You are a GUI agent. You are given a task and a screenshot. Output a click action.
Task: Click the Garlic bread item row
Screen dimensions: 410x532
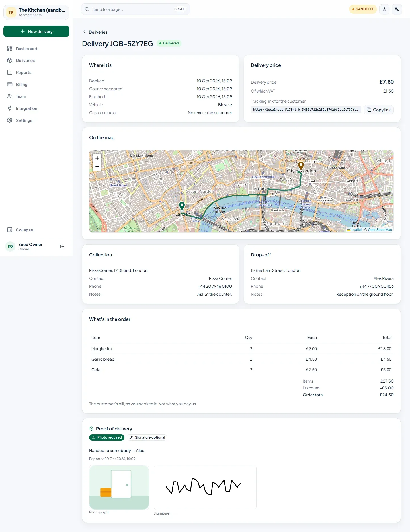point(241,359)
